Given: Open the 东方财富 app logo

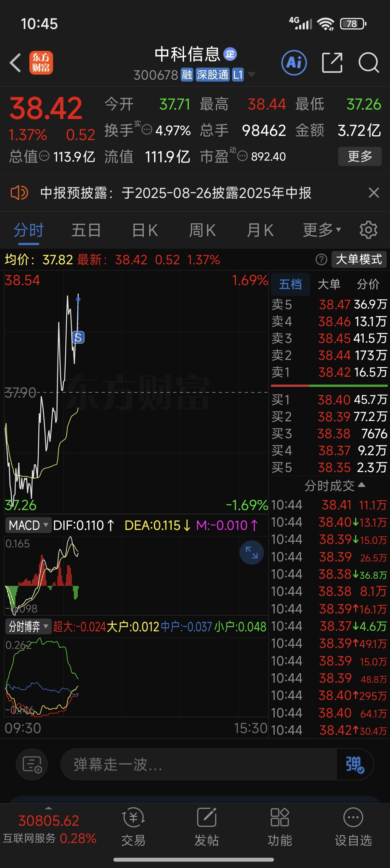Looking at the screenshot, I should click(x=41, y=63).
